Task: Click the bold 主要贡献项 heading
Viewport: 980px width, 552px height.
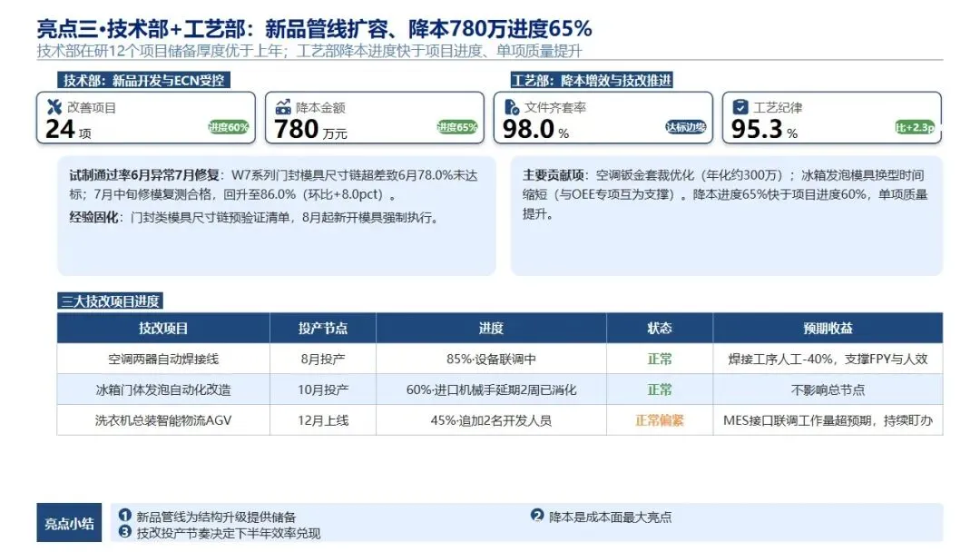Action: (554, 175)
